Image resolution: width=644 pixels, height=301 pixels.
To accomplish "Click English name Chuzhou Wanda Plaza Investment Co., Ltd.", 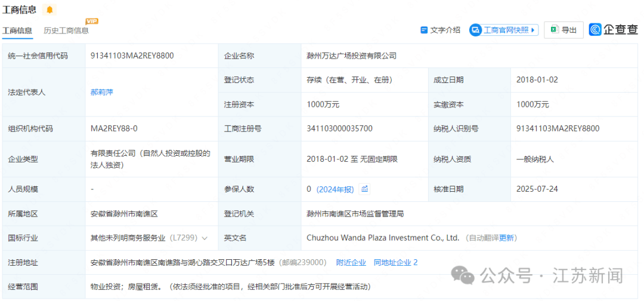I will (383, 238).
